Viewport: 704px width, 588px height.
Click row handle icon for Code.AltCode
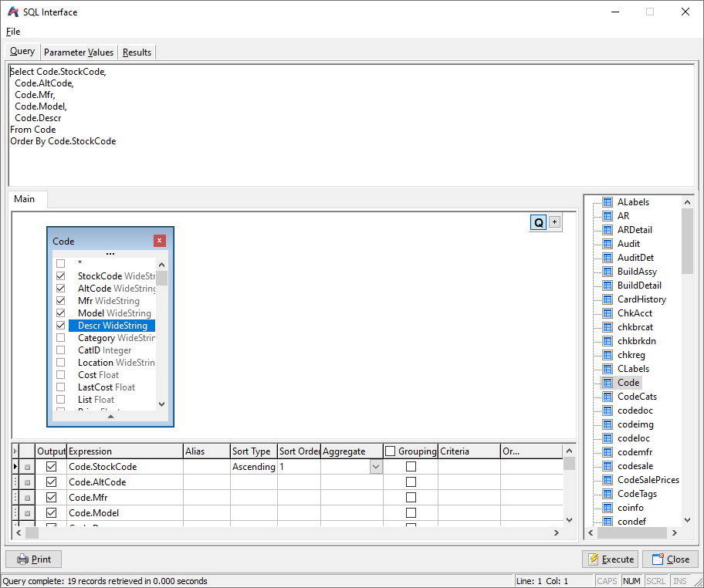pos(27,482)
